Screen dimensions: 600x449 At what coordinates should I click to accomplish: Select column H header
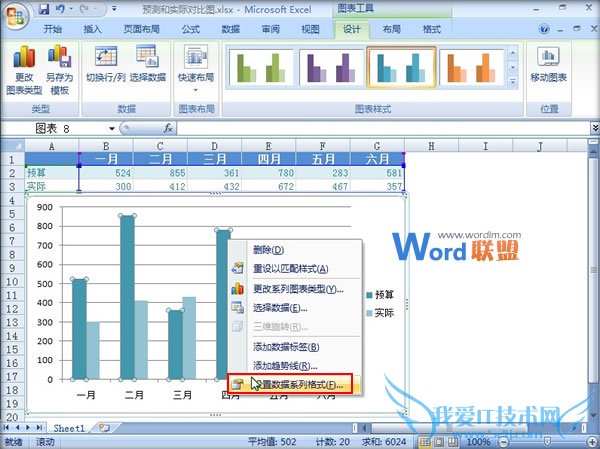[431, 146]
